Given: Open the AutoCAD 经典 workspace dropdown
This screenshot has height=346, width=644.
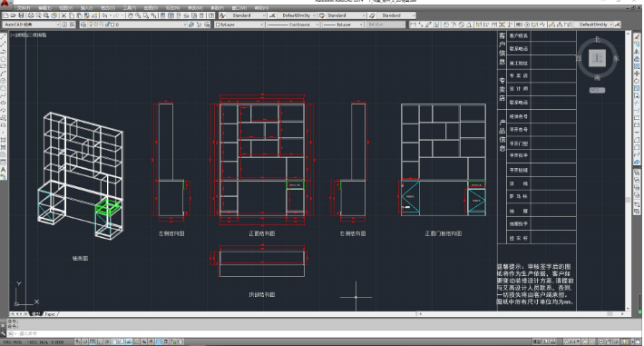Looking at the screenshot, I should pyautogui.click(x=32, y=25).
